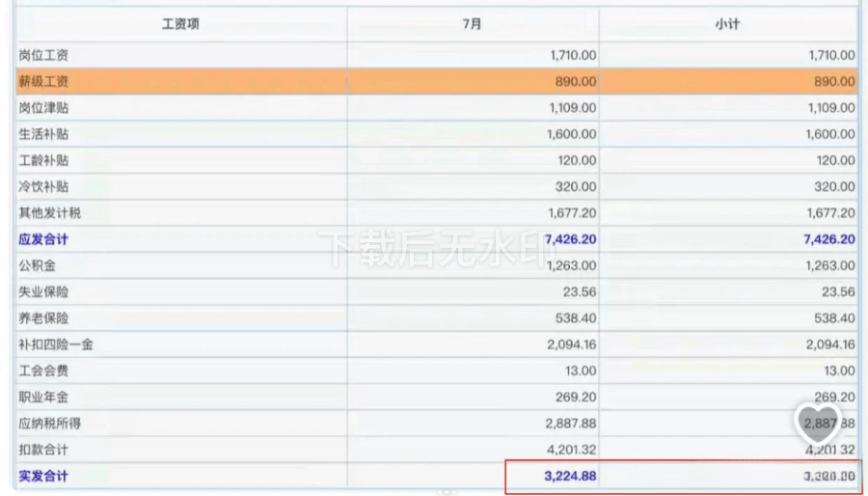Select the 其他发计税 row label
Screen dimensions: 868x496
[x=50, y=213]
